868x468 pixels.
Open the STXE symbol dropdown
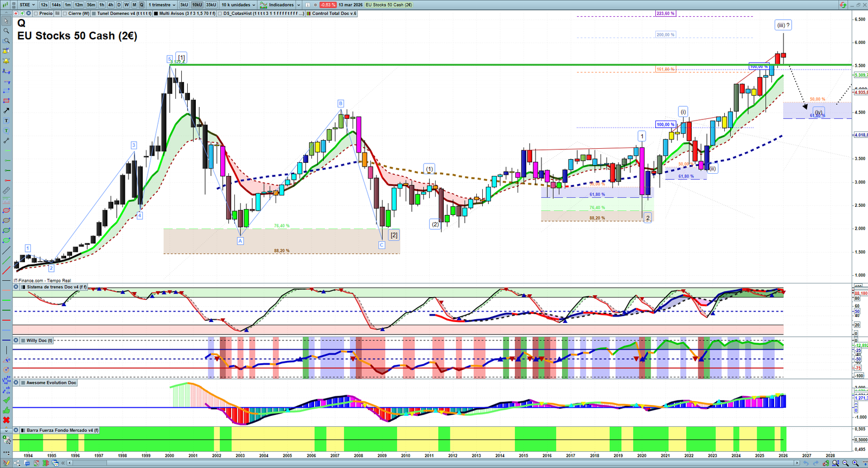click(x=26, y=5)
